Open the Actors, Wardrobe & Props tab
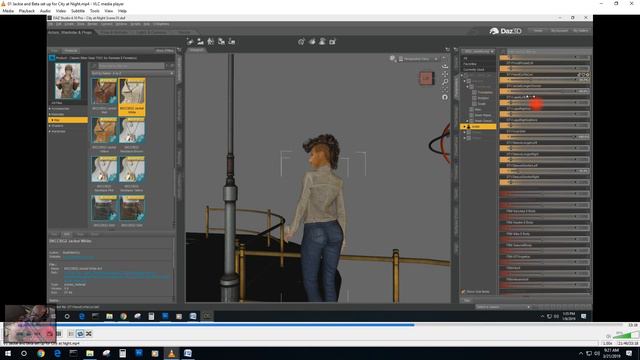Image resolution: width=640 pixels, height=360 pixels. 70,32
